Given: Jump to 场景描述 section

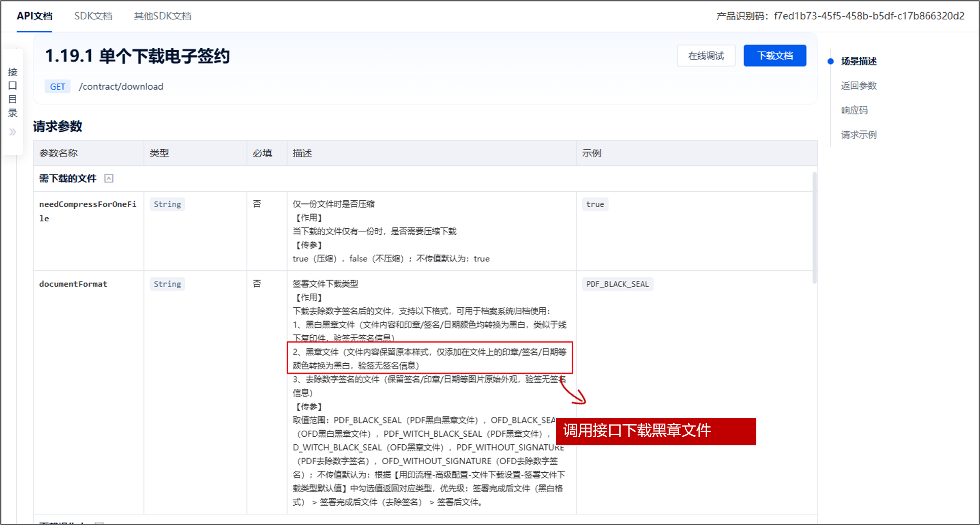Looking at the screenshot, I should coord(858,61).
